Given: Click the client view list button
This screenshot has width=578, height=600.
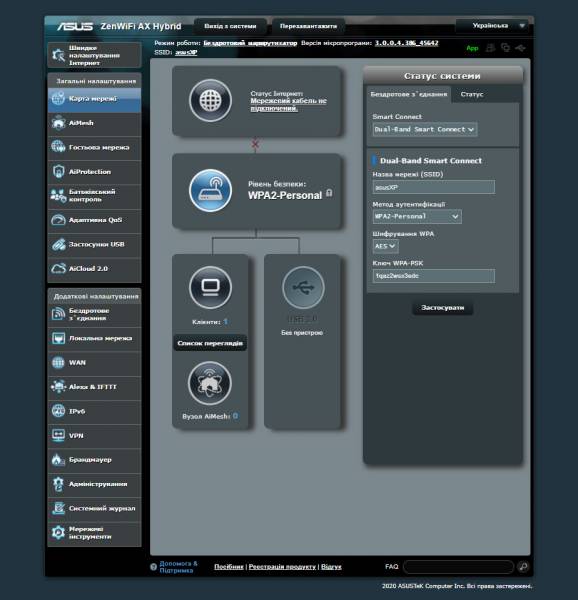Looking at the screenshot, I should [x=210, y=343].
